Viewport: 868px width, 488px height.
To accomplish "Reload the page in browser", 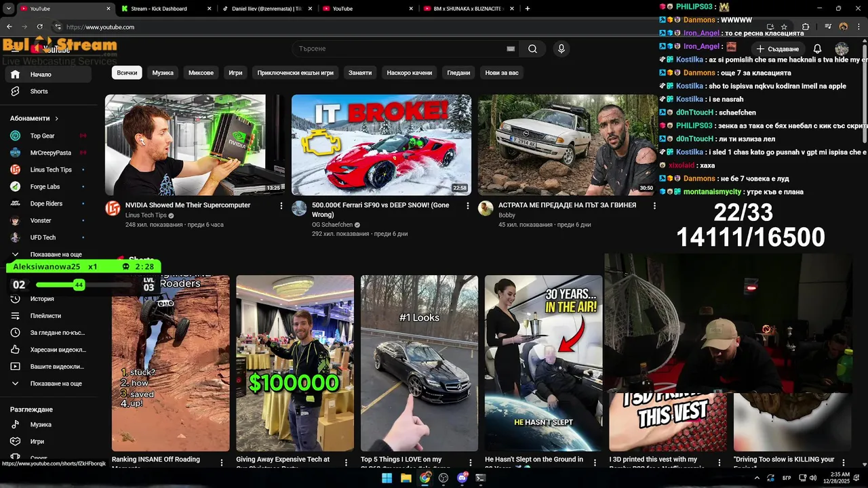I will click(x=39, y=27).
